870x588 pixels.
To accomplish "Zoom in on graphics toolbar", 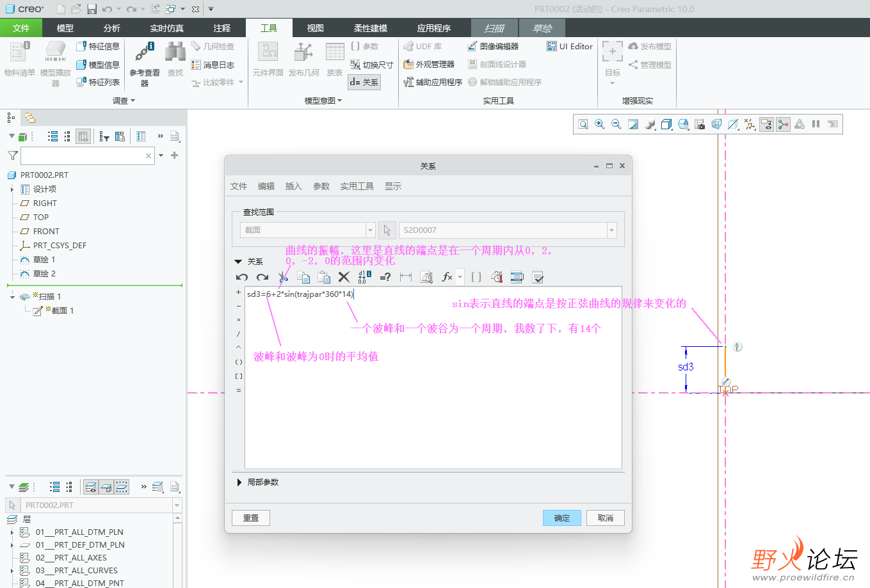I will click(x=600, y=124).
